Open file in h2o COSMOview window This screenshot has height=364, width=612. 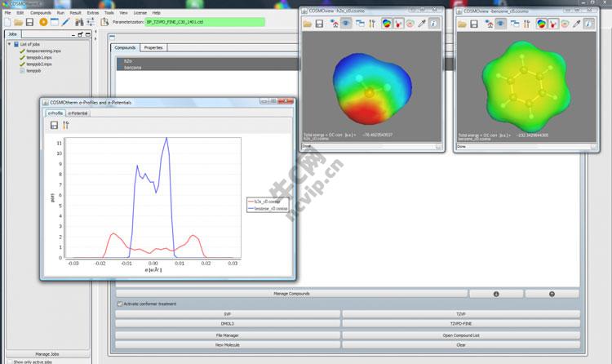pos(308,24)
